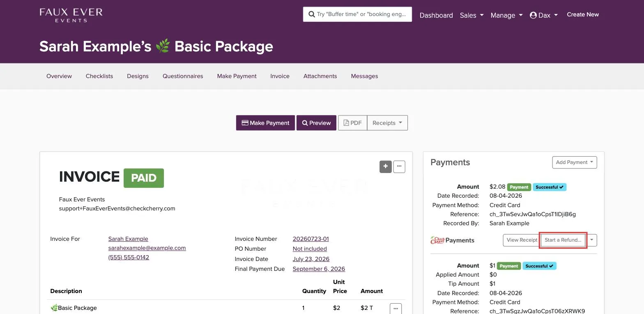Open the Manage dropdown menu
This screenshot has height=314, width=644.
(506, 15)
